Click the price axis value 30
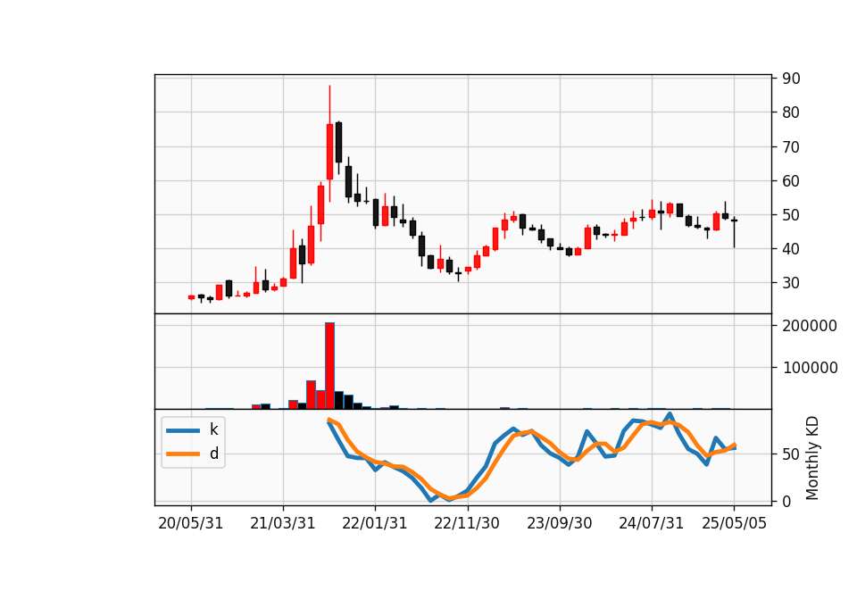The image size is (857, 616). point(791,283)
